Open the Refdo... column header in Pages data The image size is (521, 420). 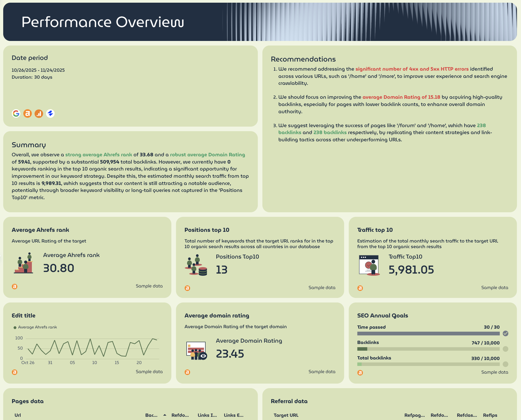pos(180,415)
